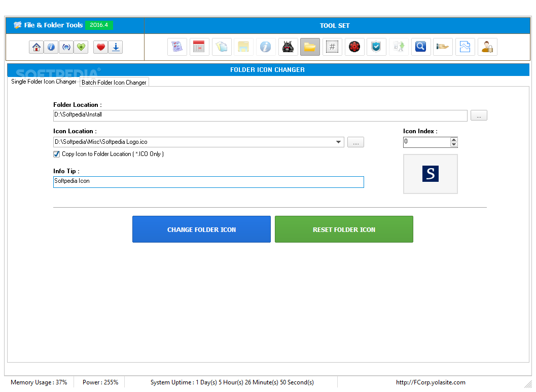The image size is (536, 392).
Task: Click the browse button next to Folder Location
Action: [478, 115]
